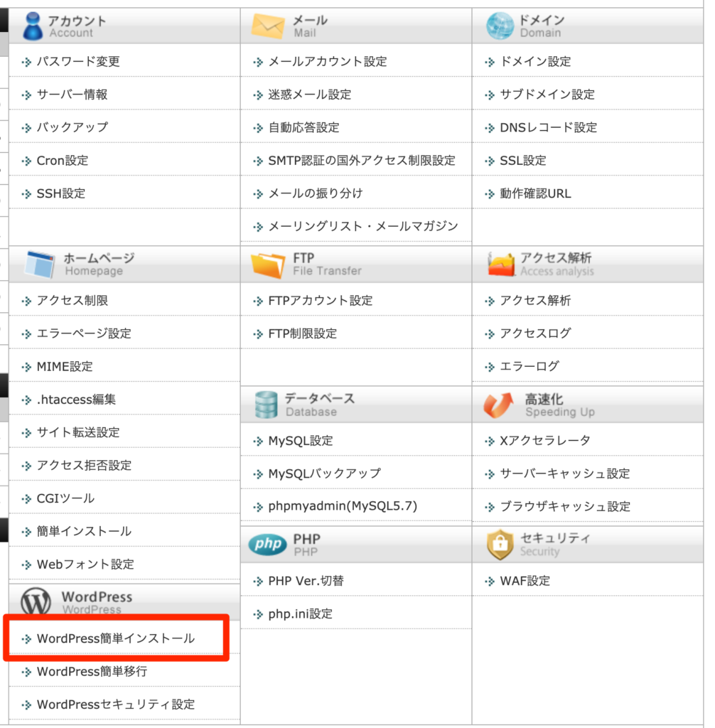715x728 pixels.
Task: Open サーバーキャッシュ設定
Action: coord(565,473)
